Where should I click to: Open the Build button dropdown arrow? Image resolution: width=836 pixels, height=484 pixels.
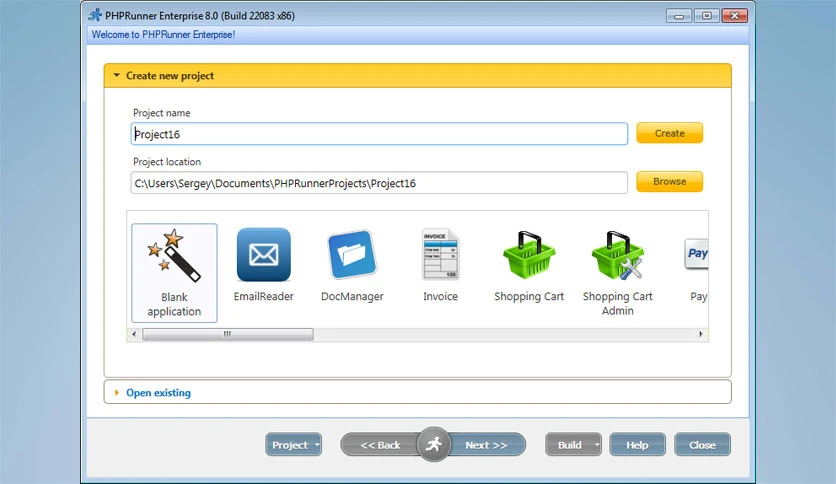tap(597, 445)
